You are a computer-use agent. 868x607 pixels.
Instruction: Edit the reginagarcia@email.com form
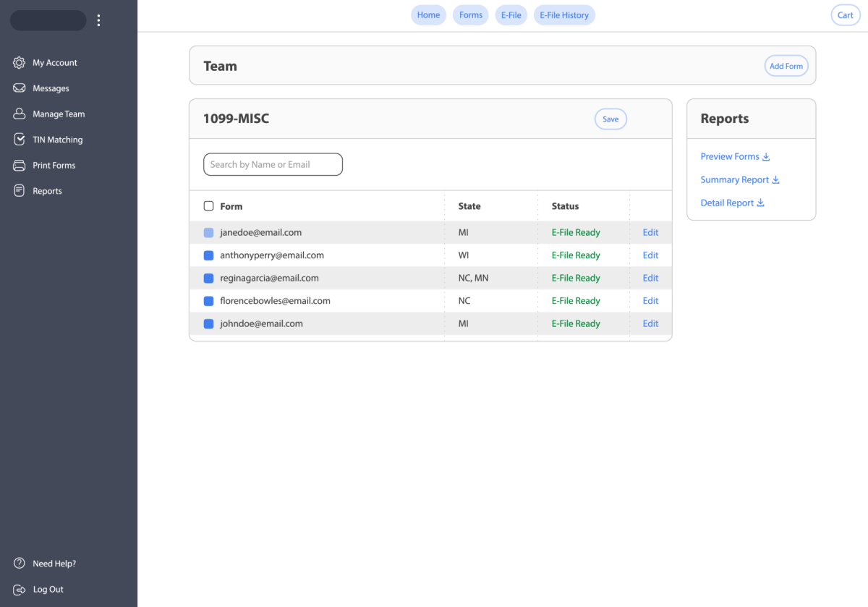click(x=650, y=279)
